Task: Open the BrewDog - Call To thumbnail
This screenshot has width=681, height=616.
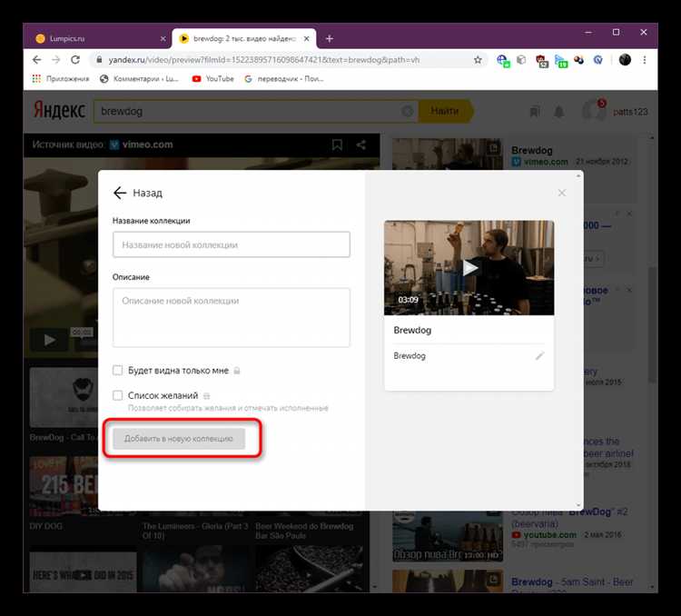Action: point(64,397)
